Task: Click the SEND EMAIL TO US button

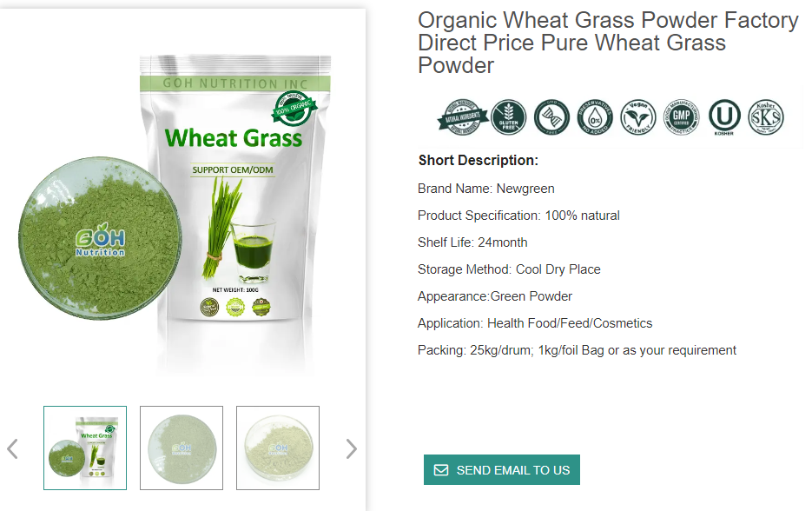Action: tap(502, 469)
